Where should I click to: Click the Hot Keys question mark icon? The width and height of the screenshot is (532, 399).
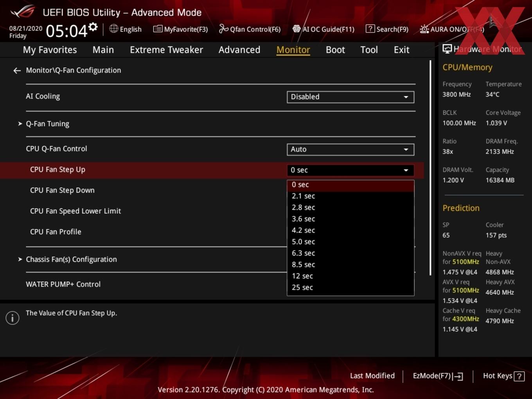[519, 376]
